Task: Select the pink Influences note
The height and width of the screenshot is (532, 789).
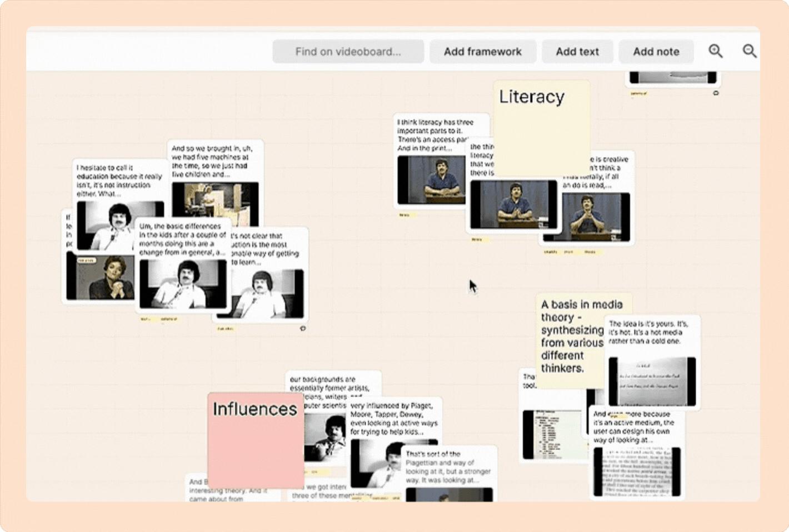Action: point(256,440)
